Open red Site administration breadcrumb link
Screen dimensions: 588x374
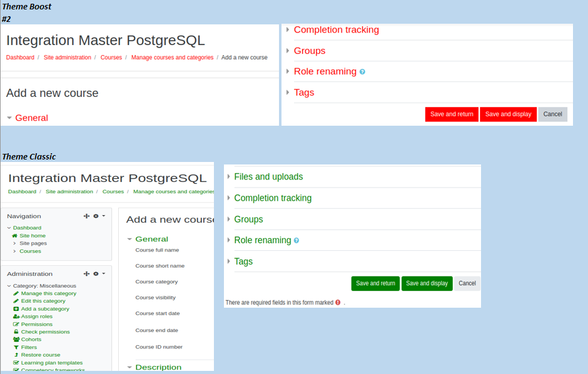[x=68, y=58]
